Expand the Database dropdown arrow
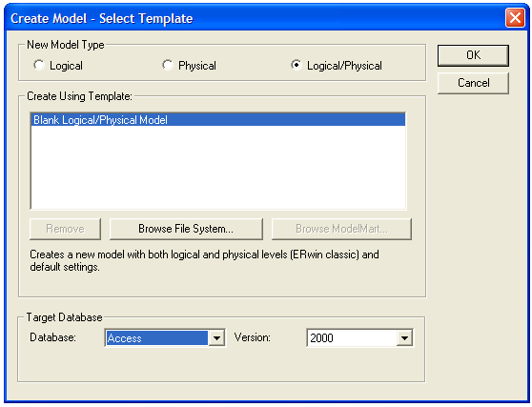Image resolution: width=532 pixels, height=407 pixels. click(216, 337)
